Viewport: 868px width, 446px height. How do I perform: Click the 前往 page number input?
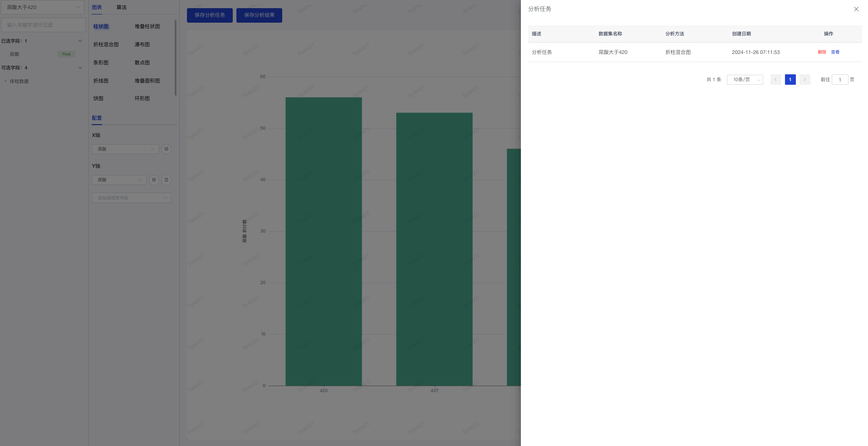[x=839, y=80]
